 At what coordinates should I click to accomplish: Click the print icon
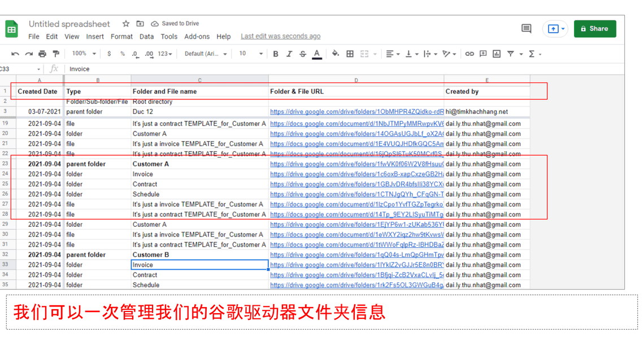point(42,54)
